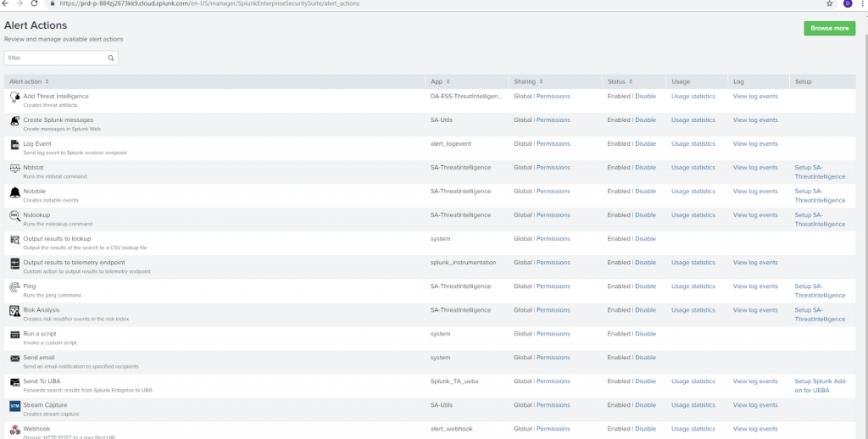This screenshot has height=439, width=868.
Task: View log events for telemetry endpoint
Action: 755,263
